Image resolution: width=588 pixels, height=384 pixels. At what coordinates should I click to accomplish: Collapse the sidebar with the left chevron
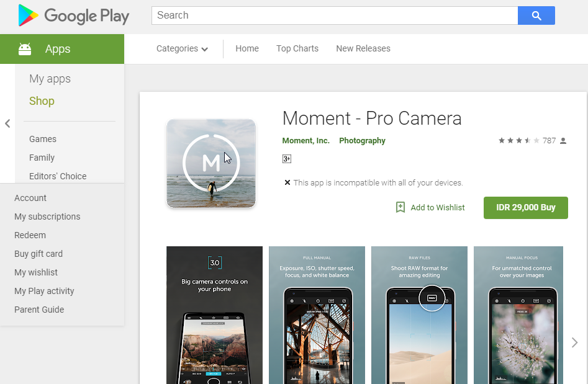point(7,123)
